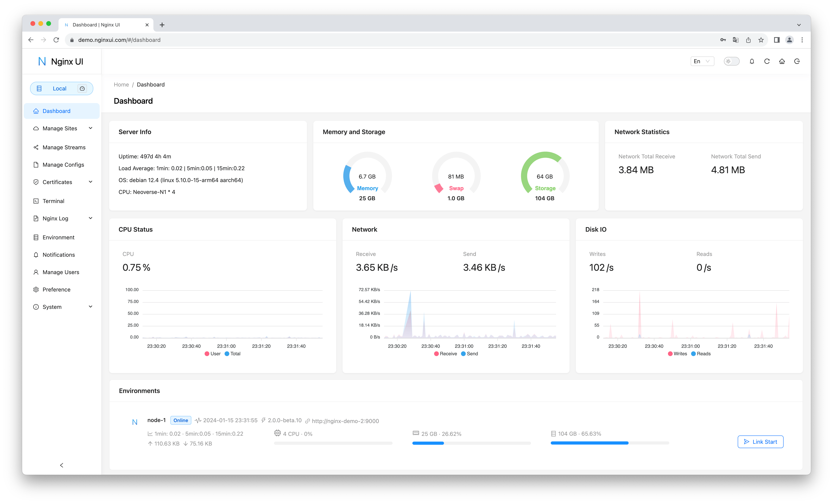Viewport: 833px width, 504px height.
Task: Select the En language dropdown
Action: 701,61
